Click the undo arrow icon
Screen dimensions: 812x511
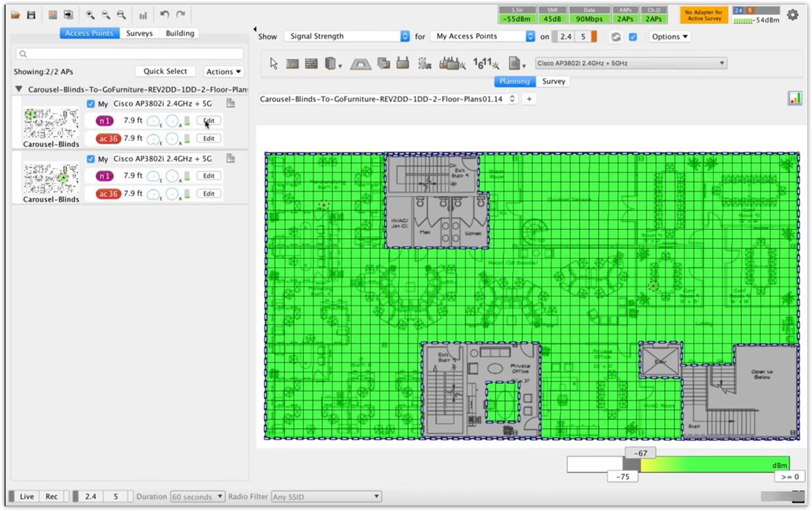pos(164,14)
